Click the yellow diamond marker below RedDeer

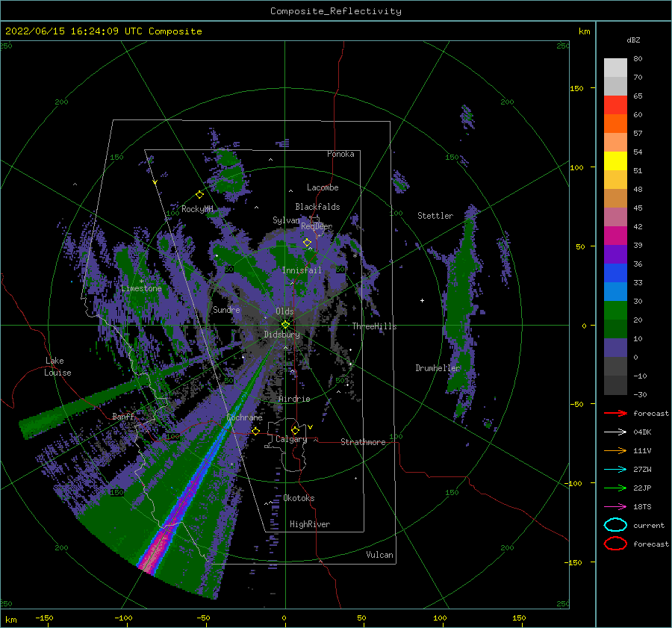307,243
